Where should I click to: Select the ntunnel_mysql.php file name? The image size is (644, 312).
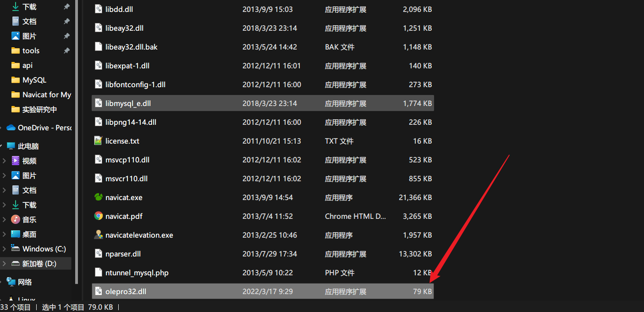tap(137, 273)
